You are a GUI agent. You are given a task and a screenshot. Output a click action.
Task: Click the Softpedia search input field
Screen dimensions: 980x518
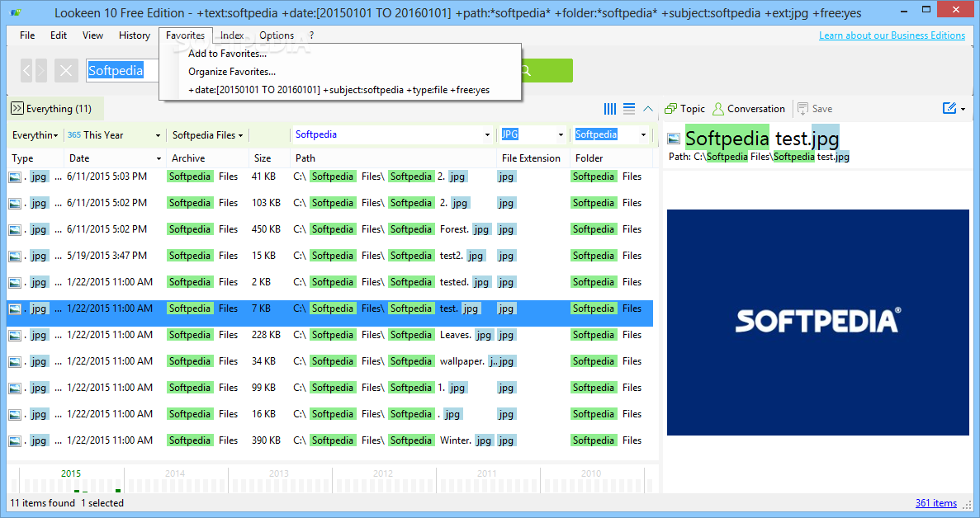122,70
